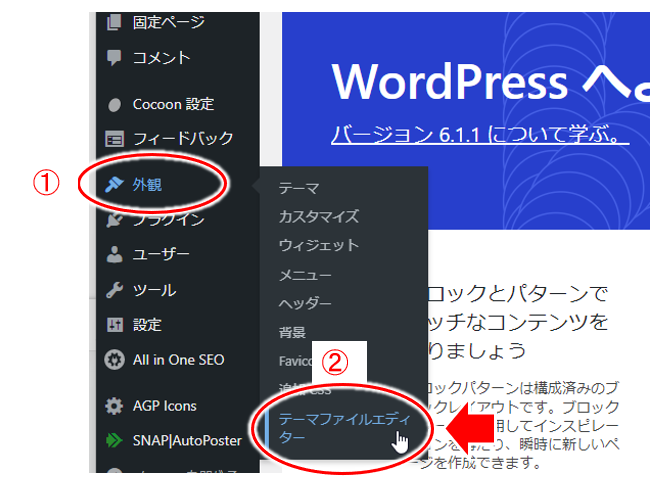This screenshot has width=669, height=486.
Task: Click the ツール wrench icon
Action: click(x=114, y=290)
